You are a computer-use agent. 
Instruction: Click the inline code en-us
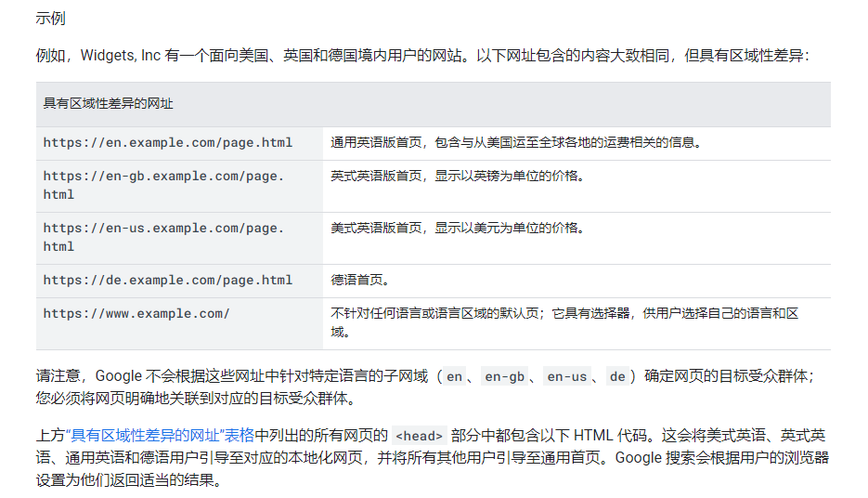click(567, 376)
